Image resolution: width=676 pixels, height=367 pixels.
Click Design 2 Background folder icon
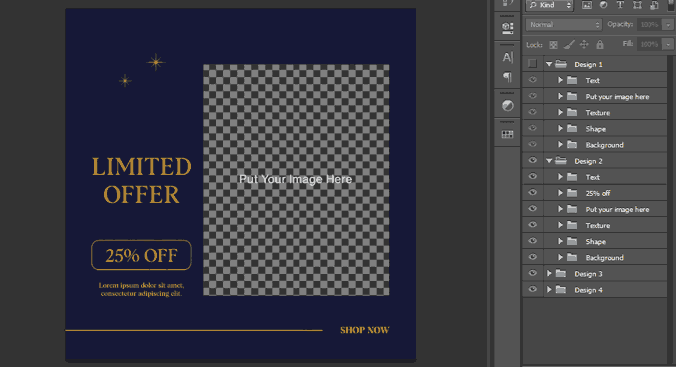pos(572,257)
